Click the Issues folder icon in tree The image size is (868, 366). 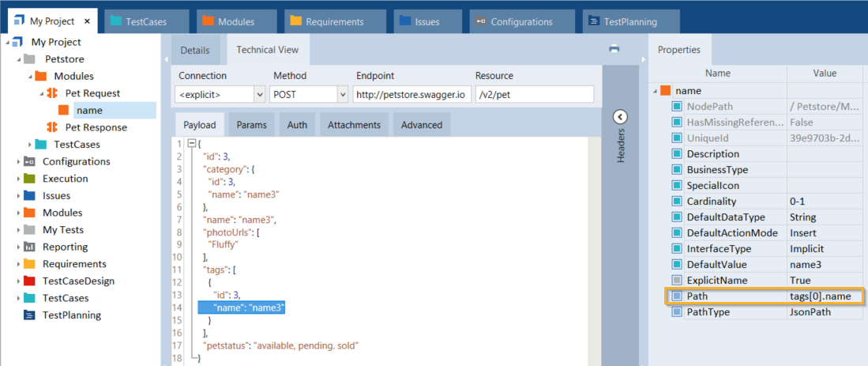point(29,196)
